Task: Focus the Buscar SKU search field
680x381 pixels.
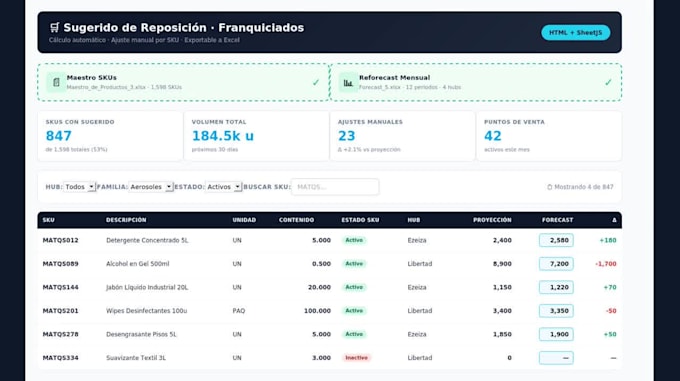Action: coord(335,187)
